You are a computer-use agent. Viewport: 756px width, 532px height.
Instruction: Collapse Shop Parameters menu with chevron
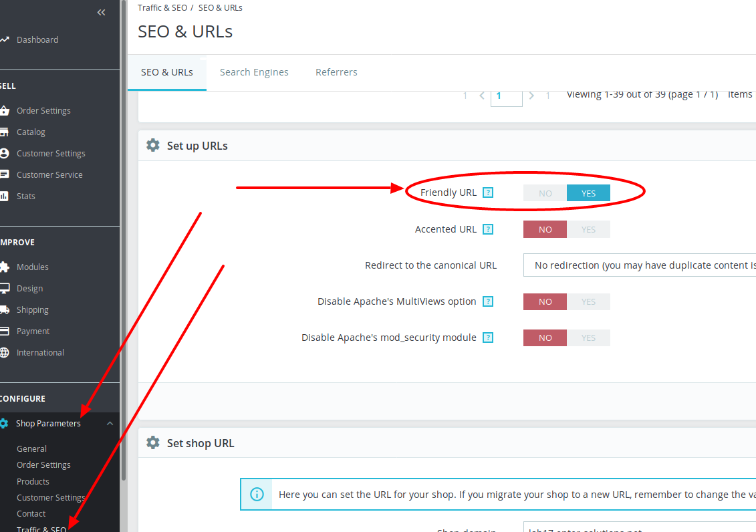pos(110,423)
